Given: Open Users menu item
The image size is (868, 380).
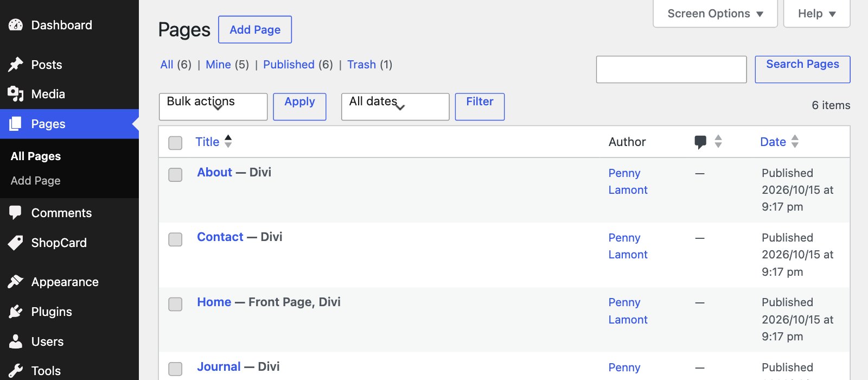Looking at the screenshot, I should pos(69,341).
